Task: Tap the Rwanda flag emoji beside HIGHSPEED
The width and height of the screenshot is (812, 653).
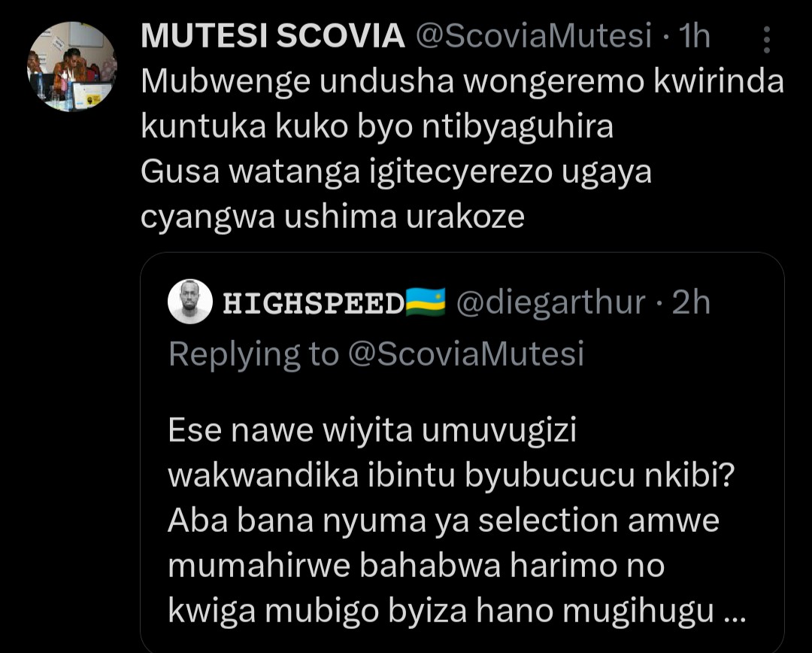Action: tap(425, 302)
